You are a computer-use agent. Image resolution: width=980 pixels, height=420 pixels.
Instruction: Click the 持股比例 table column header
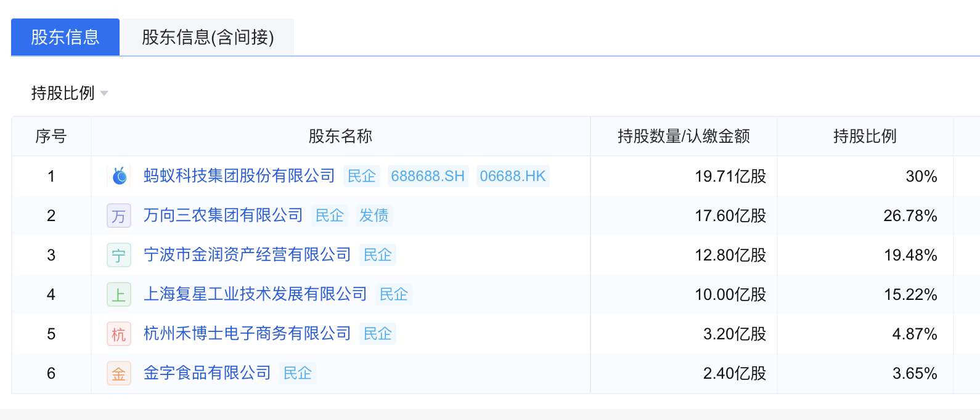tap(865, 136)
